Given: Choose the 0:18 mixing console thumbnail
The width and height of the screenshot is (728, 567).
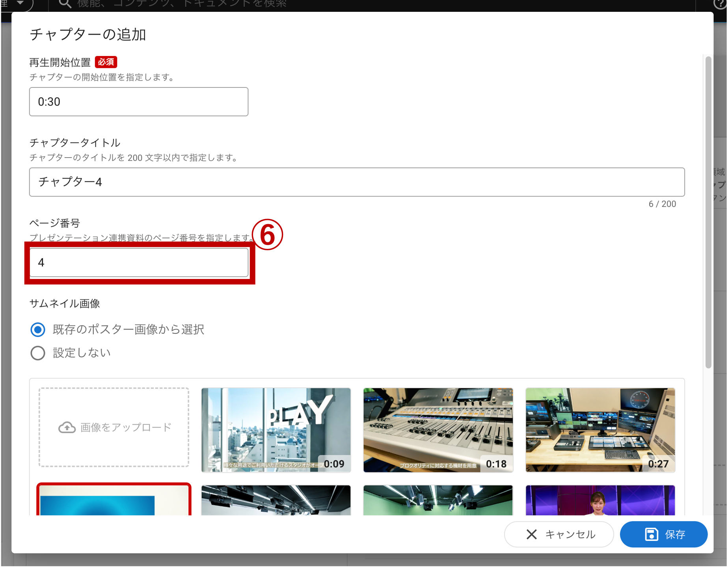Looking at the screenshot, I should pos(438,430).
